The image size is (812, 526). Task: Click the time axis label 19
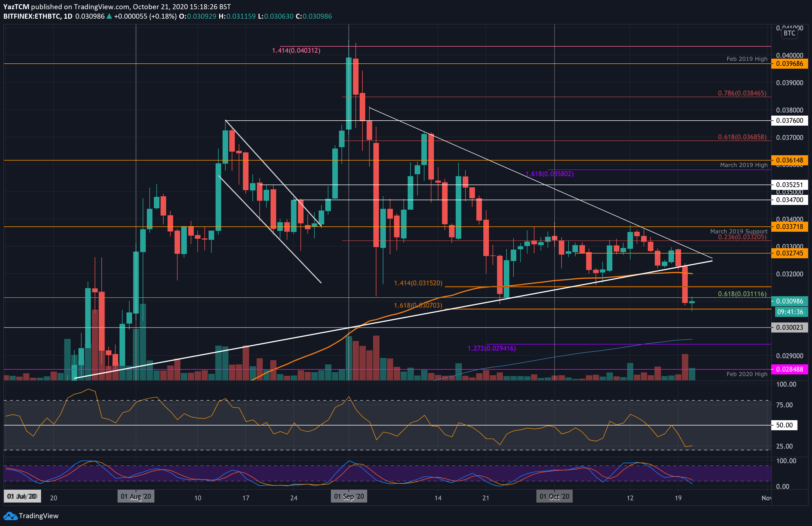click(x=678, y=498)
